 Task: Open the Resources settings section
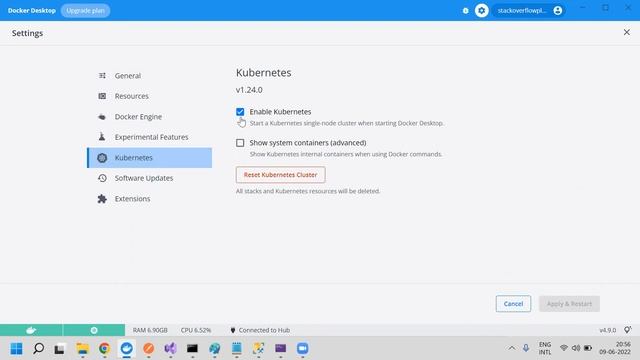149,96
